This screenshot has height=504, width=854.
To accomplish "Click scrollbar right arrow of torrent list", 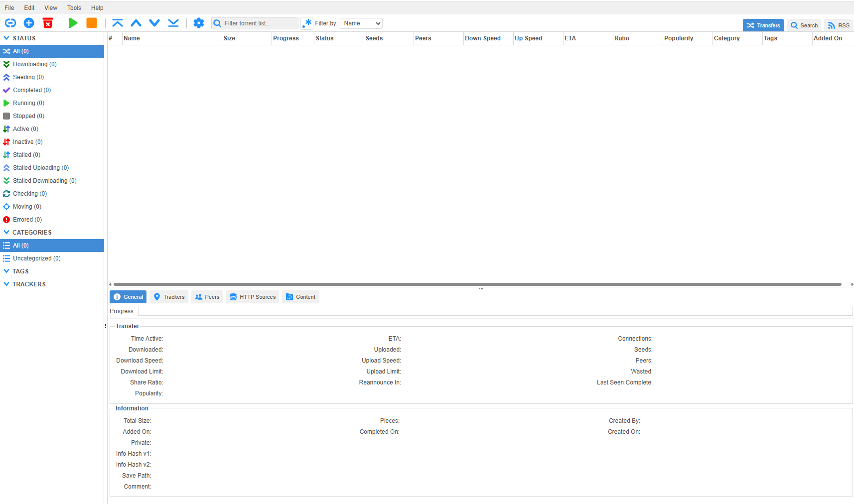I will click(852, 284).
